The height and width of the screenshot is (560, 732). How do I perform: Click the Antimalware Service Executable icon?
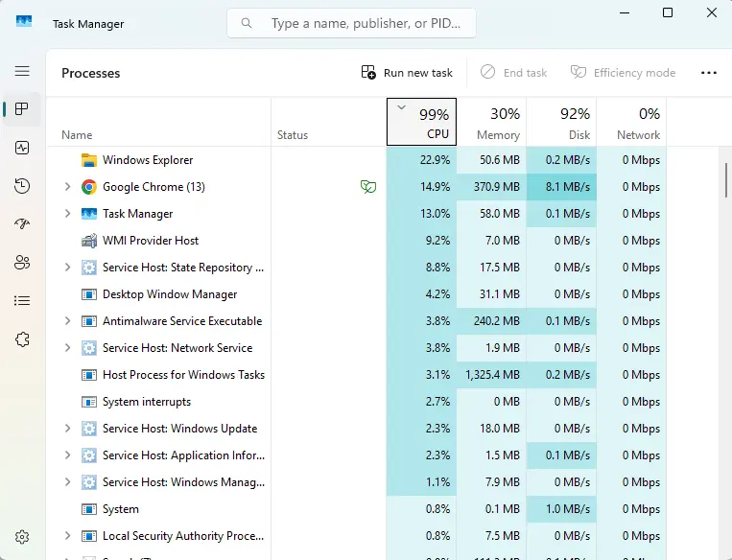[x=88, y=321]
